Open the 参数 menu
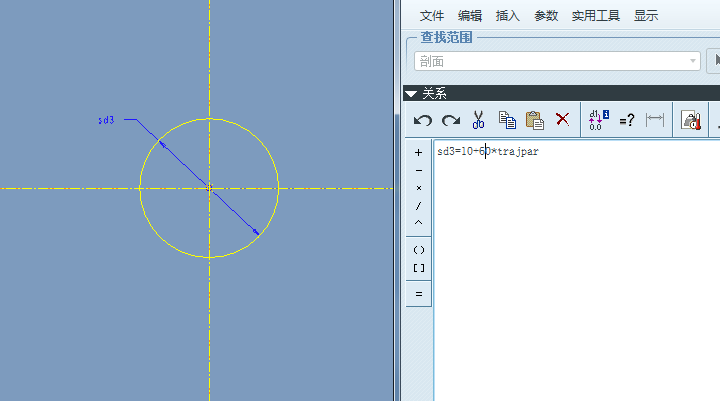The height and width of the screenshot is (401, 720). click(x=546, y=16)
